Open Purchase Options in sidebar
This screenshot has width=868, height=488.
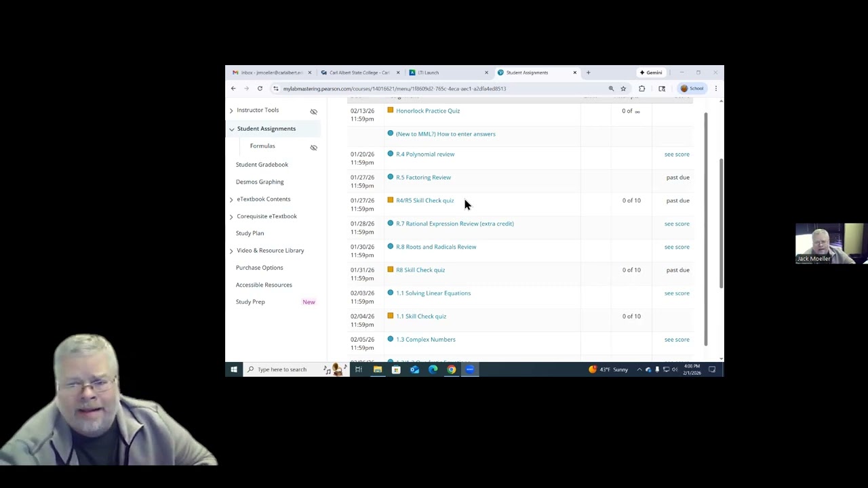tap(259, 268)
